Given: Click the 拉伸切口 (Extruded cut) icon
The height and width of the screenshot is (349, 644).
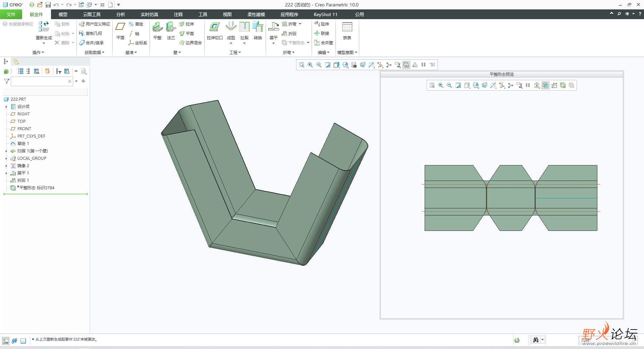Looking at the screenshot, I should [x=215, y=27].
